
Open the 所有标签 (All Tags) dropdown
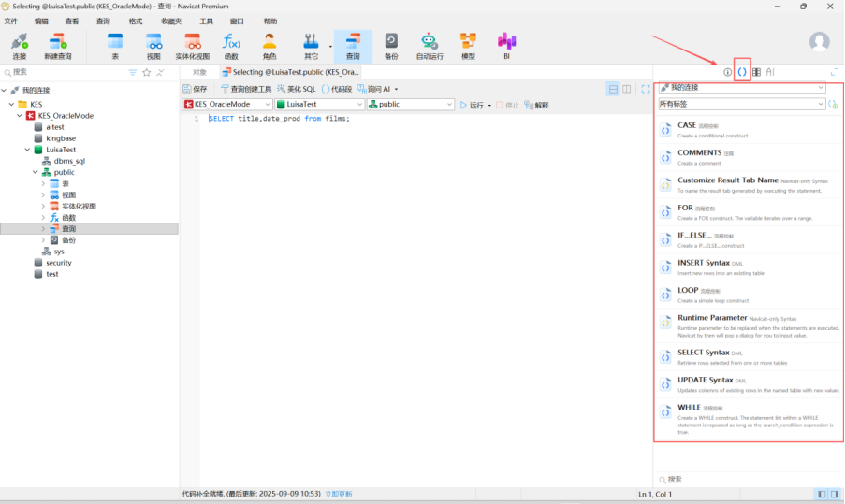[x=740, y=104]
